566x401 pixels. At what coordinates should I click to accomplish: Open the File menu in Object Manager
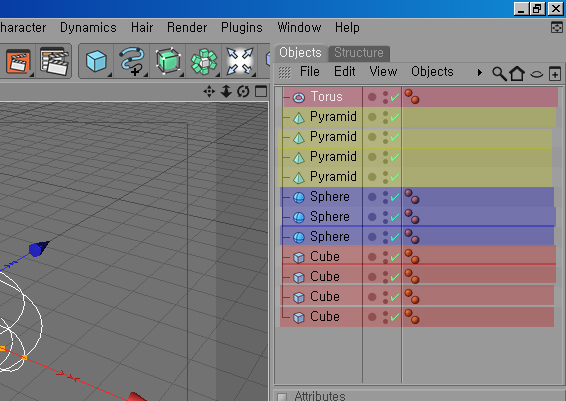(309, 71)
